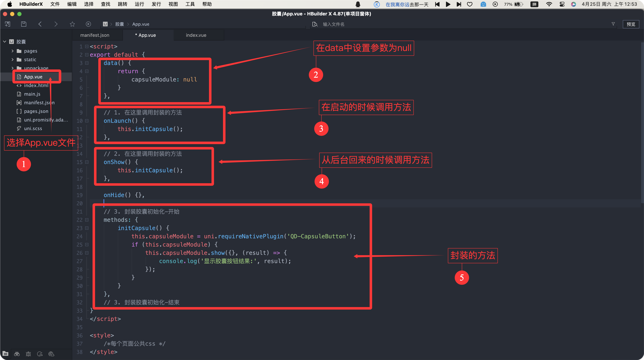Fold the onLaunch block at line 10
The image size is (644, 360).
[x=87, y=121]
